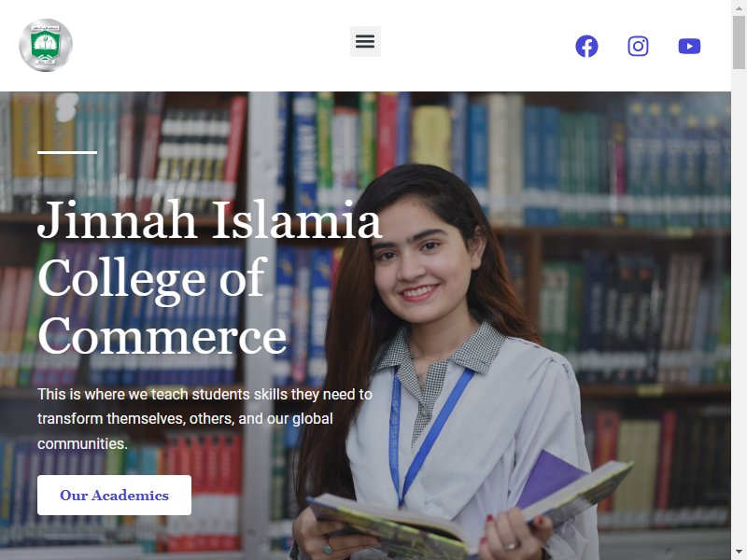Click the word 'communities.' in the tagline
Viewport: 747px width, 560px height.
coord(82,444)
